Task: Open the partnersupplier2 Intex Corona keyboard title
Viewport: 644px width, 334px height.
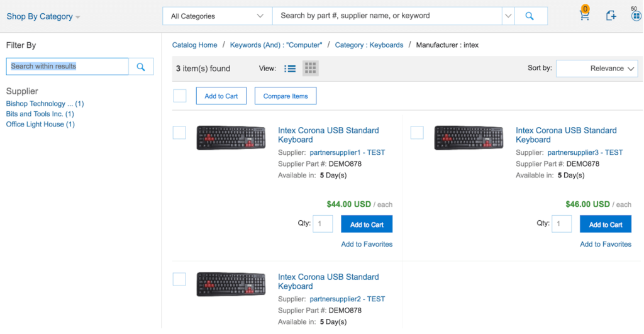Action: pos(328,282)
